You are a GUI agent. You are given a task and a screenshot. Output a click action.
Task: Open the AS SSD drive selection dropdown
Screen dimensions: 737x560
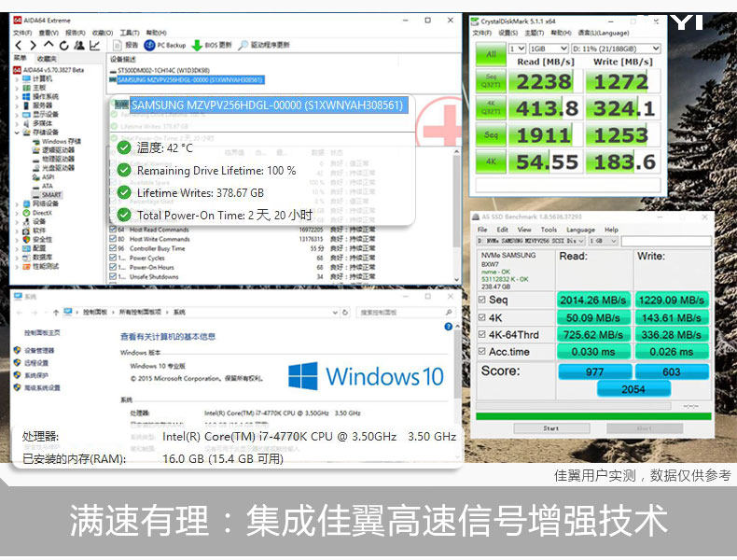point(531,241)
